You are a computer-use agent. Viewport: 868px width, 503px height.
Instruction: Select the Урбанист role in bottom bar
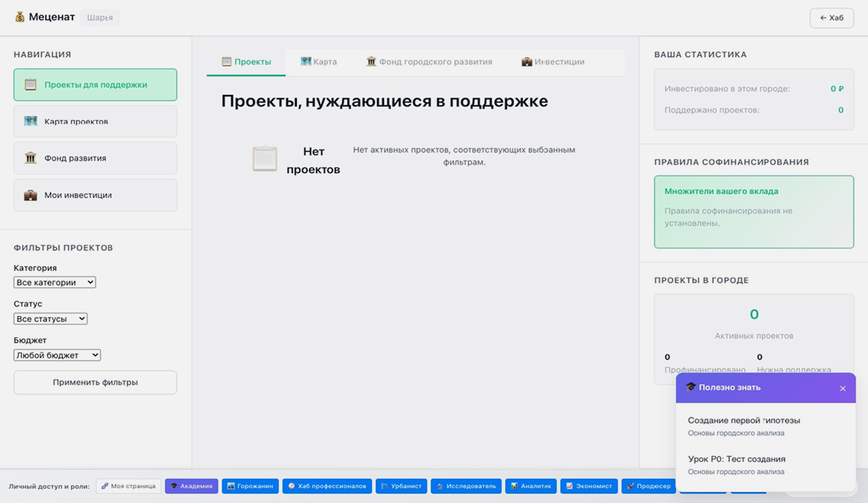pos(401,486)
